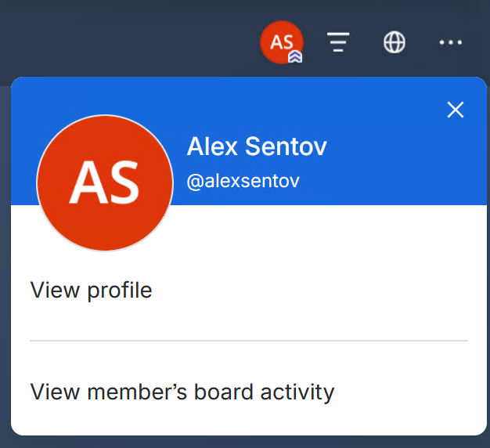Click the admin chevron badge on avatar
490x448 pixels.
point(295,56)
